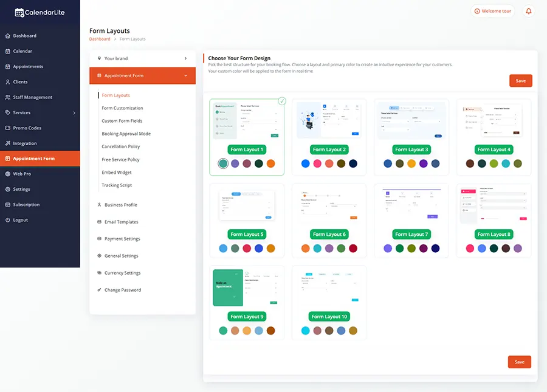Click the Calendar icon in sidebar

coord(8,51)
